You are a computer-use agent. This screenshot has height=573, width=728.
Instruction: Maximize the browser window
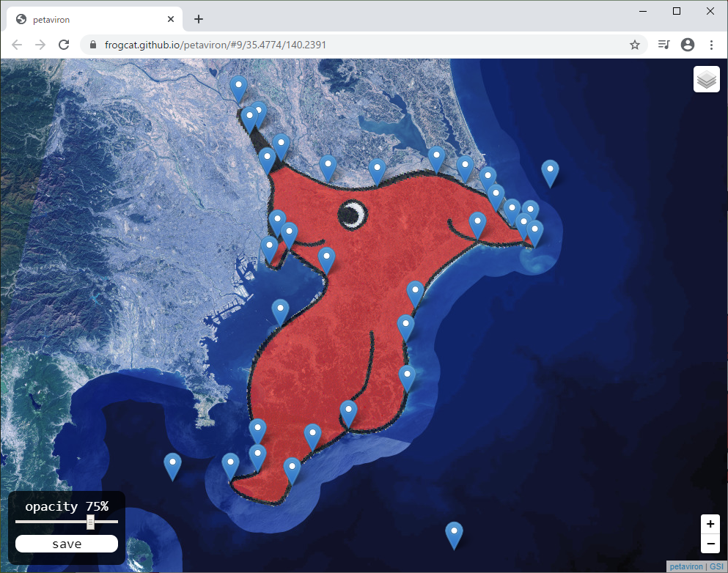click(677, 11)
